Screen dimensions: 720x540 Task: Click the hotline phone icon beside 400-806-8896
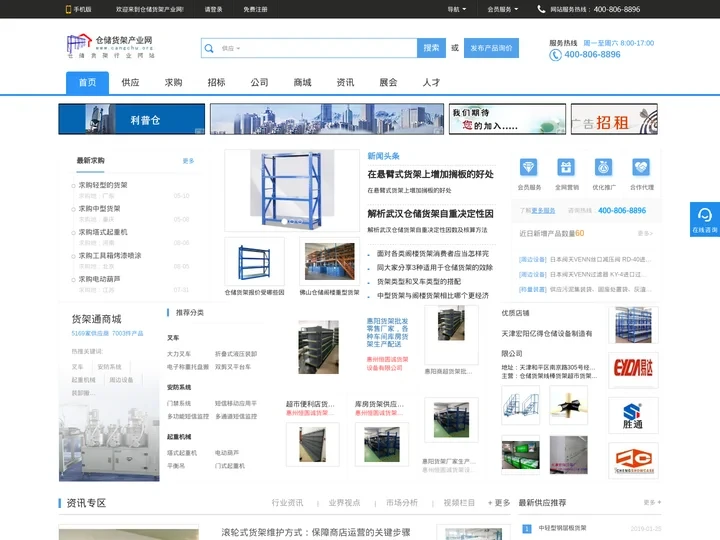click(x=555, y=55)
